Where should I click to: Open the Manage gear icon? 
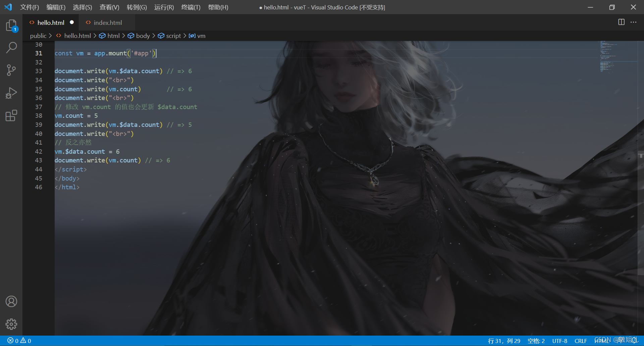pos(11,324)
